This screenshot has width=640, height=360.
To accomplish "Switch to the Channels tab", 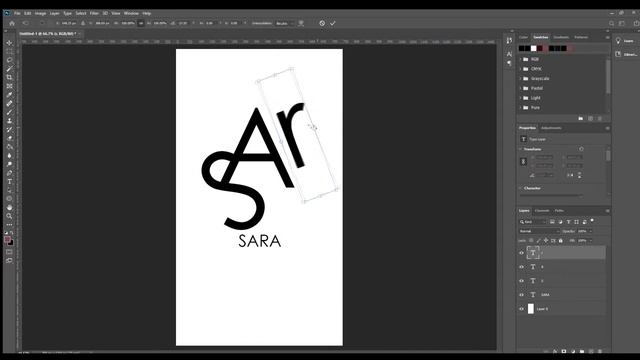I will pos(542,211).
